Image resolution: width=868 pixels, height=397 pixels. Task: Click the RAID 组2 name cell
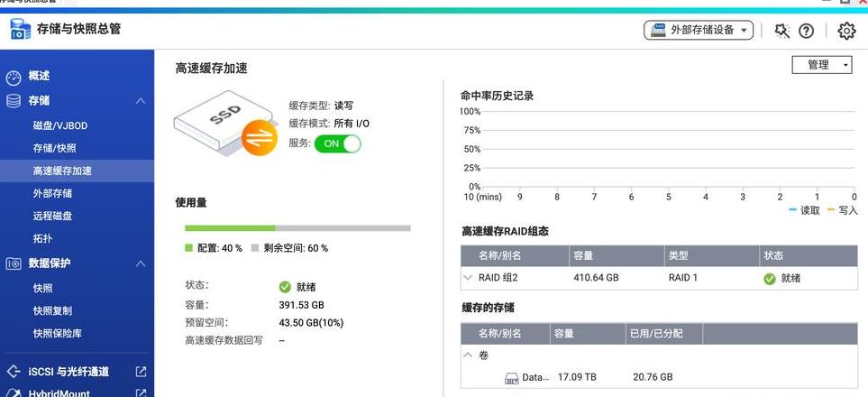[498, 278]
